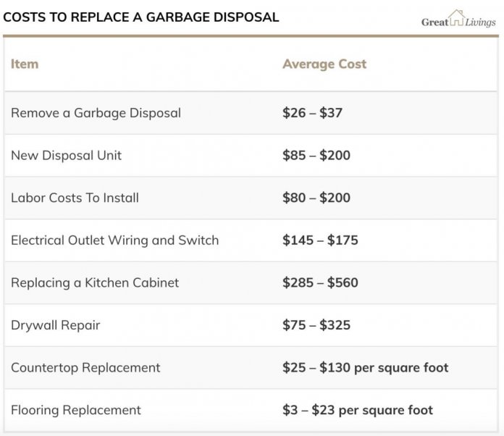Select the '$285 – $560' cabinet cost
This screenshot has width=504, height=436.
click(x=320, y=282)
